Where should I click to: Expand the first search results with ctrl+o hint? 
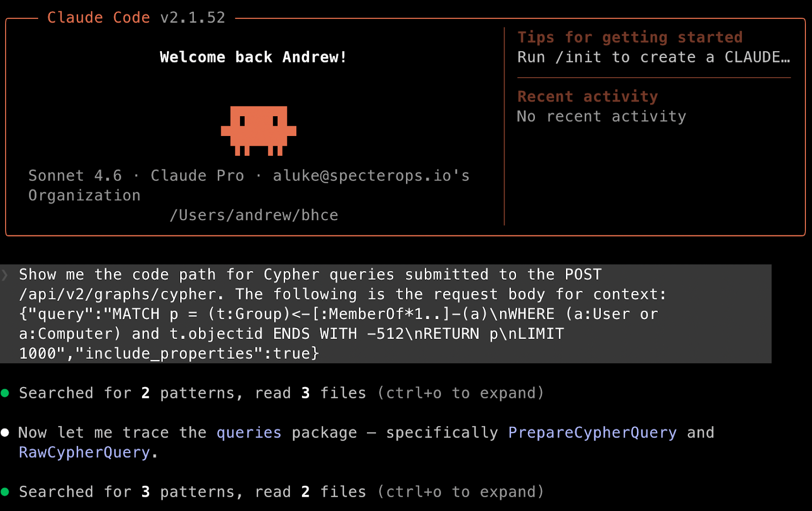click(x=460, y=393)
